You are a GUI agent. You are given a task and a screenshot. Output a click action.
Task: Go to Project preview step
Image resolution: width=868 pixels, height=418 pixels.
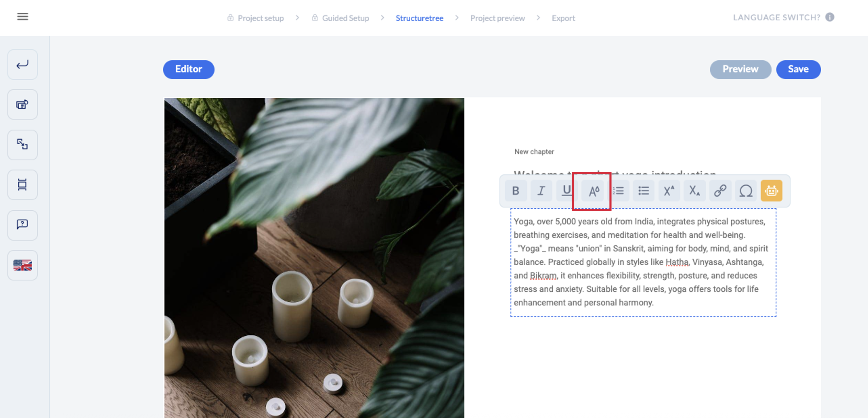click(497, 18)
